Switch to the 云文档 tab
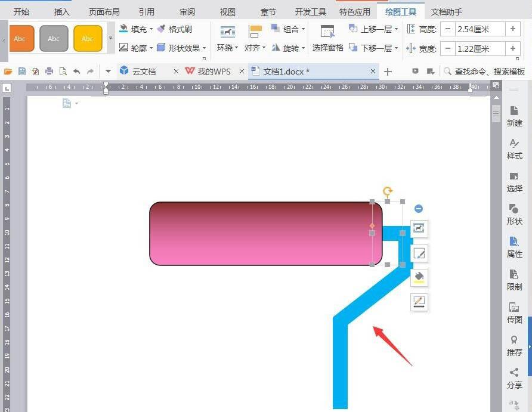 [x=144, y=71]
